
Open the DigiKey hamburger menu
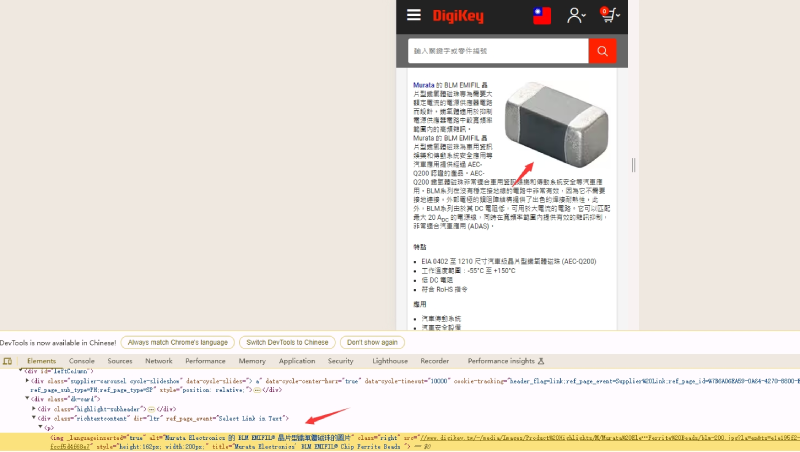pyautogui.click(x=414, y=15)
